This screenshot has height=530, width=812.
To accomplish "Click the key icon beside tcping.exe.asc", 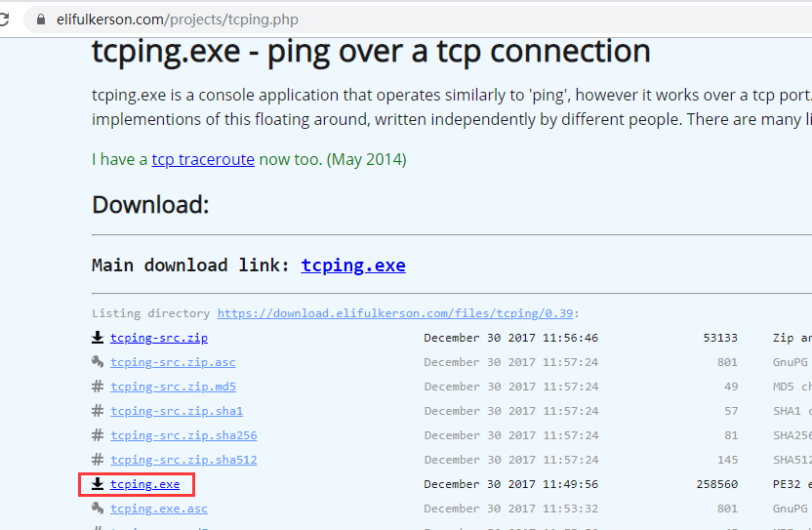I will coord(98,509).
